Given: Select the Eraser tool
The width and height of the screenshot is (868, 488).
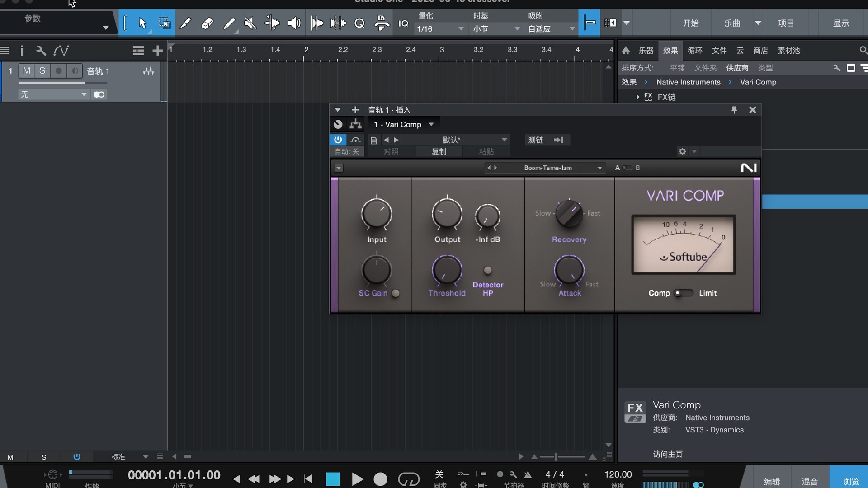Looking at the screenshot, I should tap(207, 23).
